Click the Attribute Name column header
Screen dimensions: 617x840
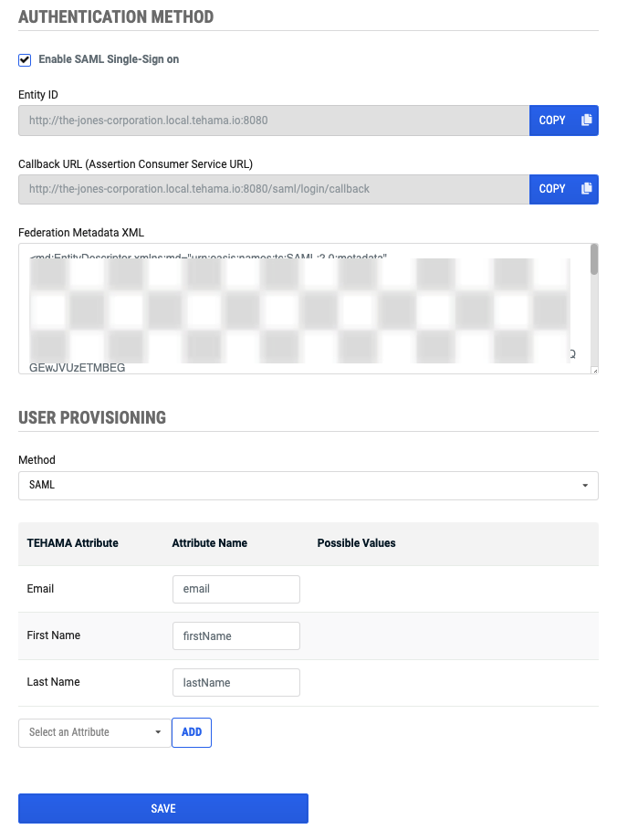209,543
